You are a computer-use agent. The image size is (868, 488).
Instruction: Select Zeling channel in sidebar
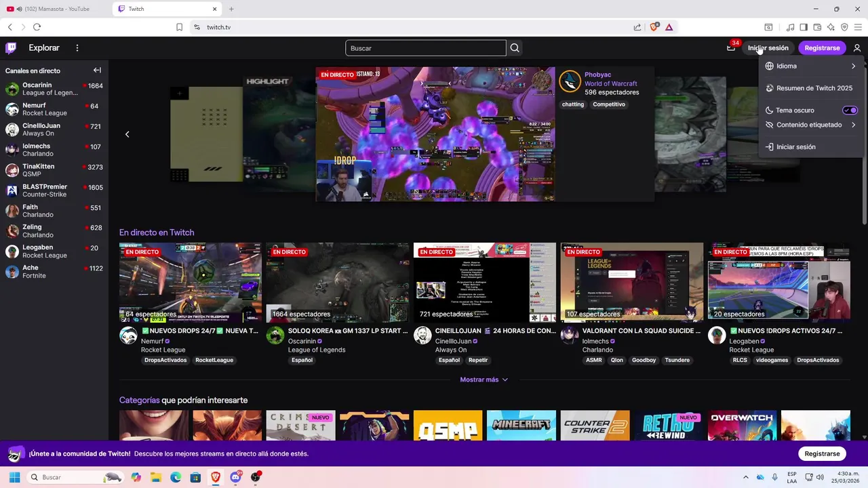(54, 231)
